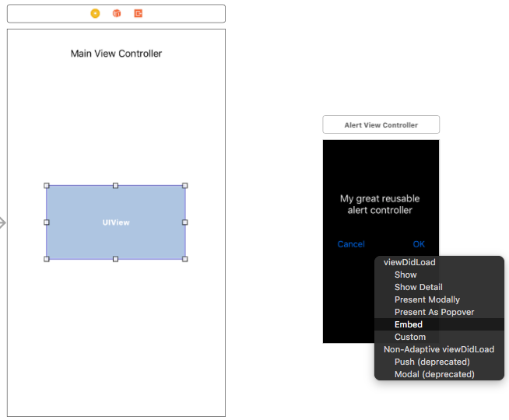The image size is (509, 420).
Task: Click the bottom-middle resize handle of UIView
Action: 115,259
